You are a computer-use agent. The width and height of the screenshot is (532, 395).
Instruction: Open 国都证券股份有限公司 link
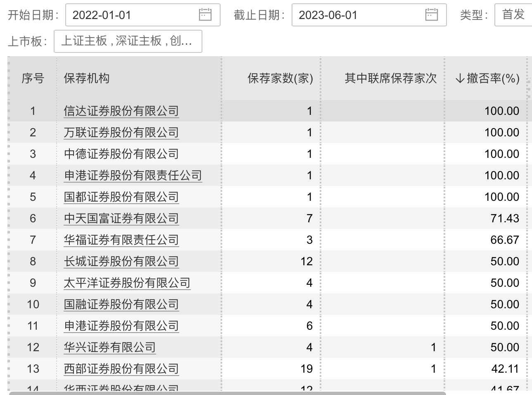click(121, 197)
